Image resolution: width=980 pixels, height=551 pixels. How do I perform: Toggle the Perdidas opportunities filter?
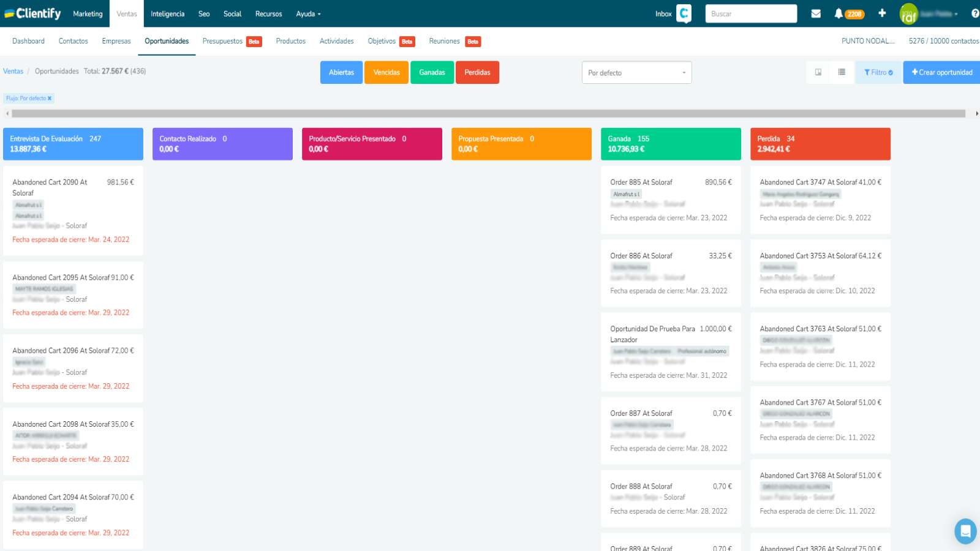click(x=477, y=72)
